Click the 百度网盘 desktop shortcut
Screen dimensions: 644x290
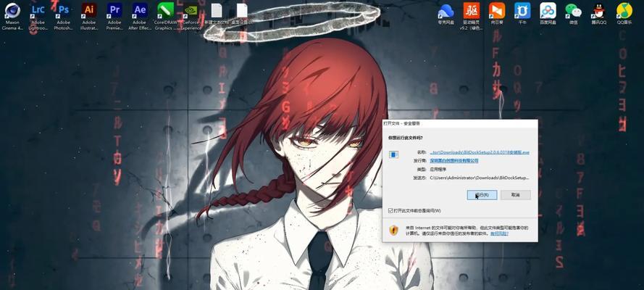[548, 13]
